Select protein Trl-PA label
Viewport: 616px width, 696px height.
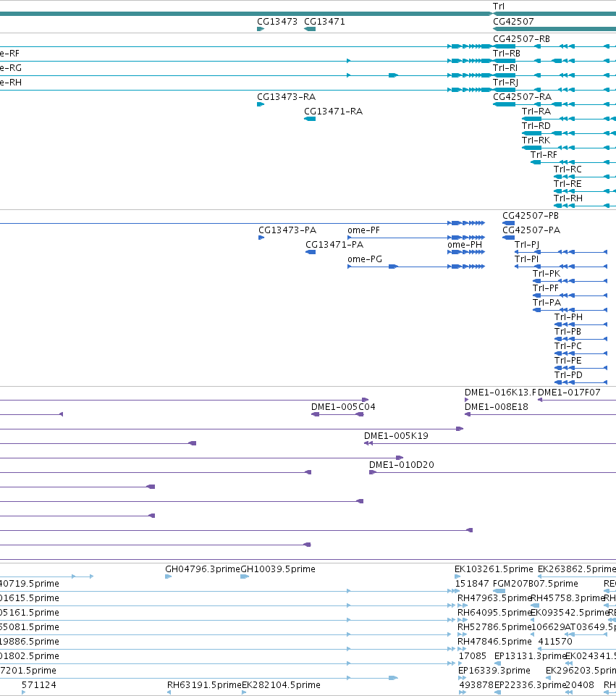coord(547,303)
